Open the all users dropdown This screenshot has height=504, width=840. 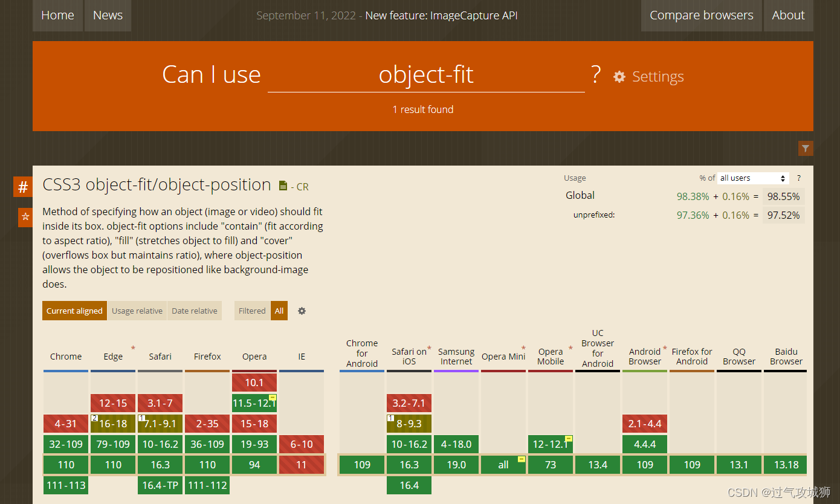(754, 178)
